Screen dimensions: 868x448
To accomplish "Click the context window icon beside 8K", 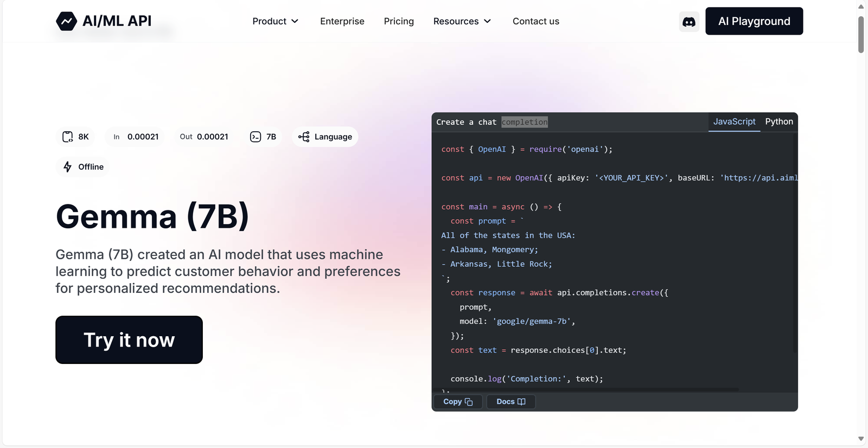I will 67,137.
